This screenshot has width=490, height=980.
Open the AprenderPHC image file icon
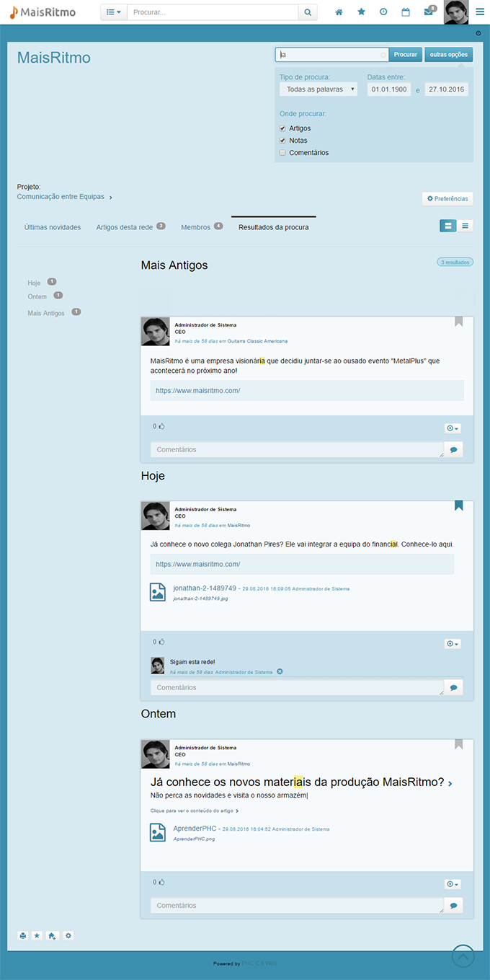tap(158, 832)
